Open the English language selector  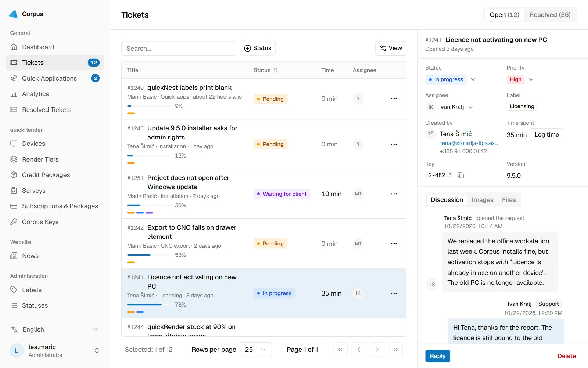(55, 329)
